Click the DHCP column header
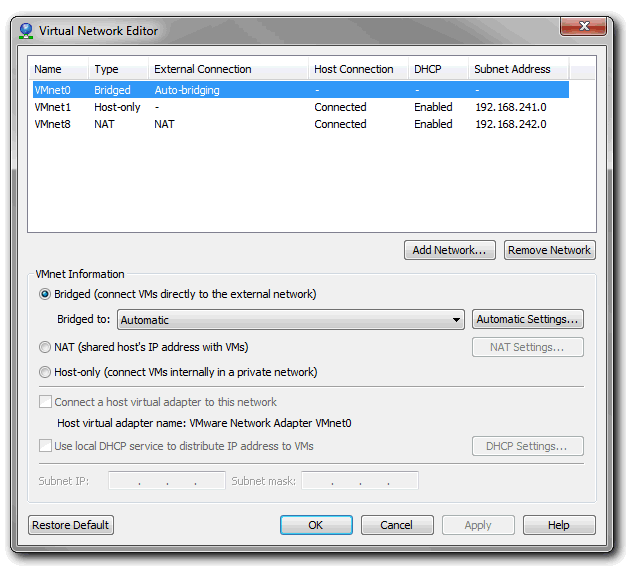This screenshot has height=569, width=626. click(438, 69)
